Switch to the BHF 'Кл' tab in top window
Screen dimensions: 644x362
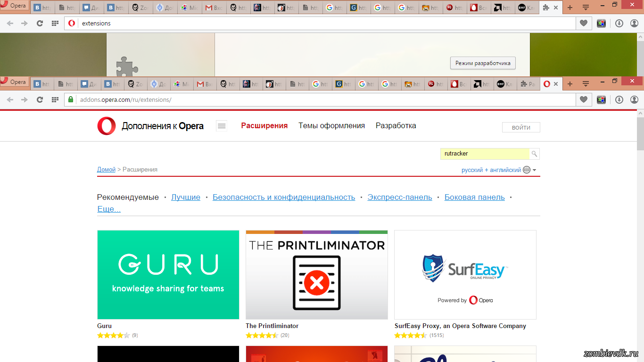[526, 8]
